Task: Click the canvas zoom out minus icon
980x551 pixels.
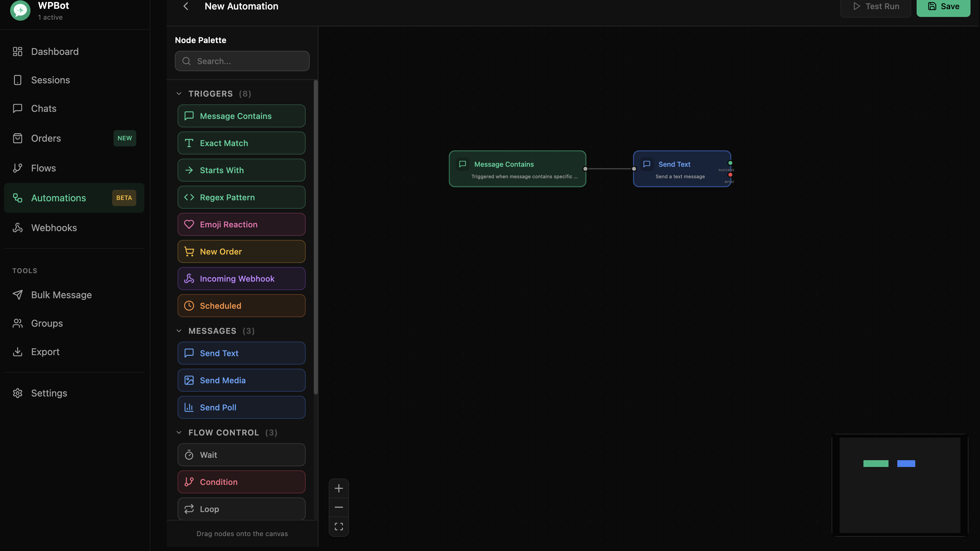Action: (339, 507)
